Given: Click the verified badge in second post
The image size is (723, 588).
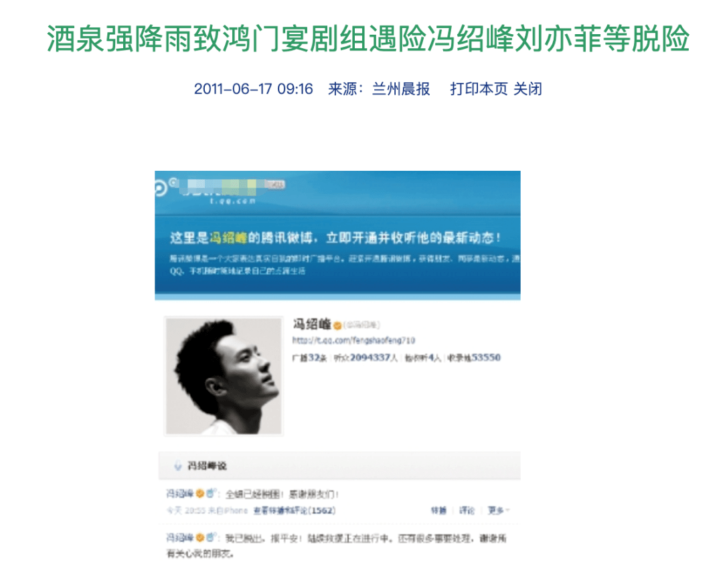Looking at the screenshot, I should 200,538.
